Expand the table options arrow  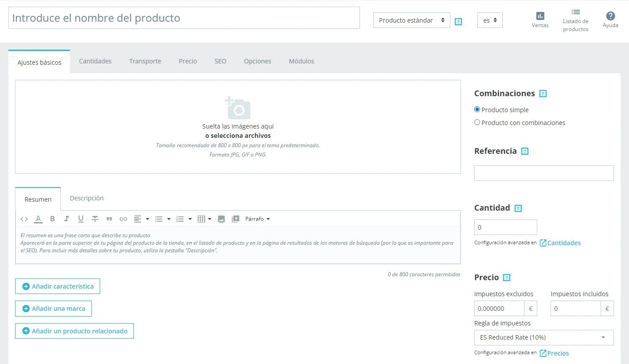[x=209, y=219]
